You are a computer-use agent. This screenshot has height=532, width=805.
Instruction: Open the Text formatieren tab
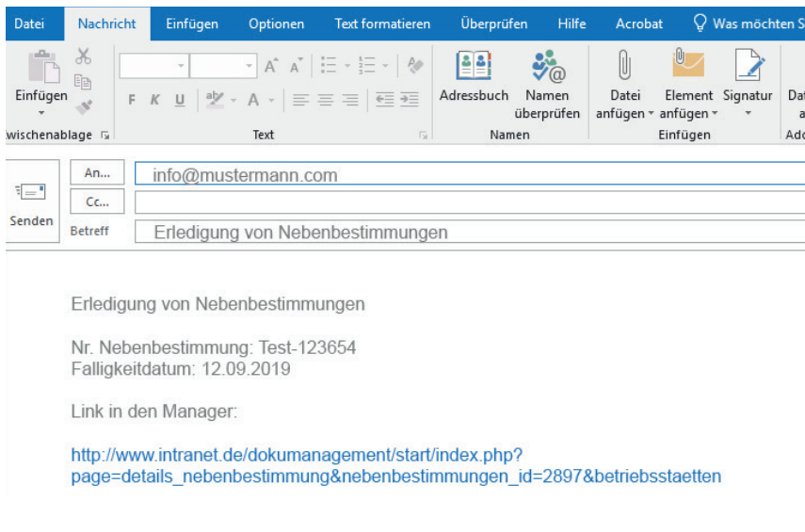(x=382, y=24)
